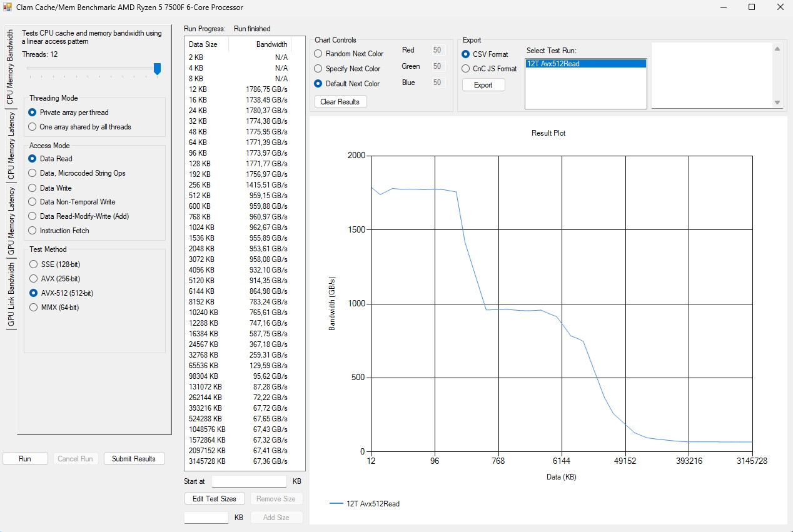Select 12T Avx512Read in test run list
The image size is (793, 532).
[585, 64]
